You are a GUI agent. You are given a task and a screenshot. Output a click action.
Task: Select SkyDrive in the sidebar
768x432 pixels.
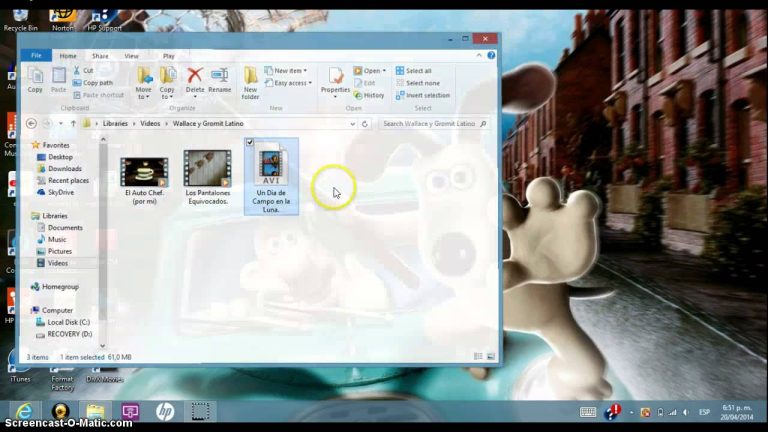(x=61, y=192)
